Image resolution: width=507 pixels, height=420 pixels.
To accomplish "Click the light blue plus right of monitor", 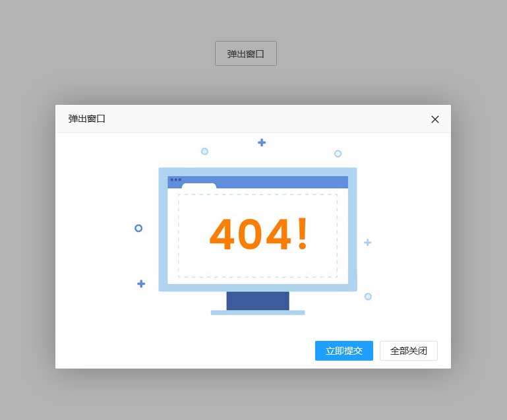I will pos(368,243).
